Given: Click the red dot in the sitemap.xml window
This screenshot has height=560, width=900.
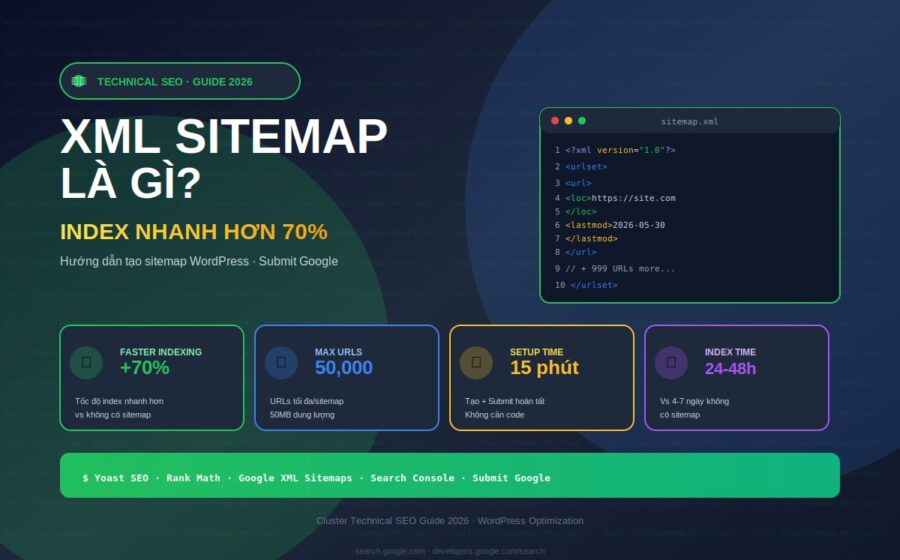Looking at the screenshot, I should click(x=554, y=120).
